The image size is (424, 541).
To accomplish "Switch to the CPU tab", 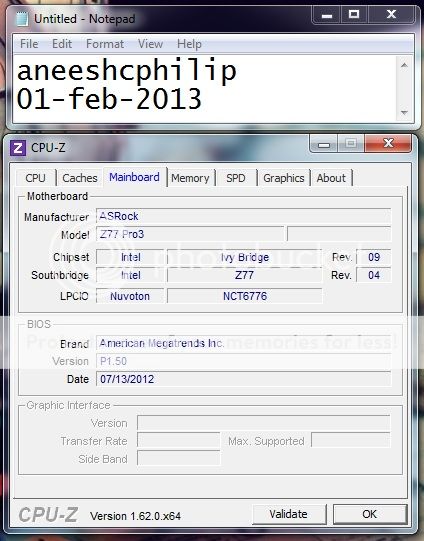I will pyautogui.click(x=36, y=178).
